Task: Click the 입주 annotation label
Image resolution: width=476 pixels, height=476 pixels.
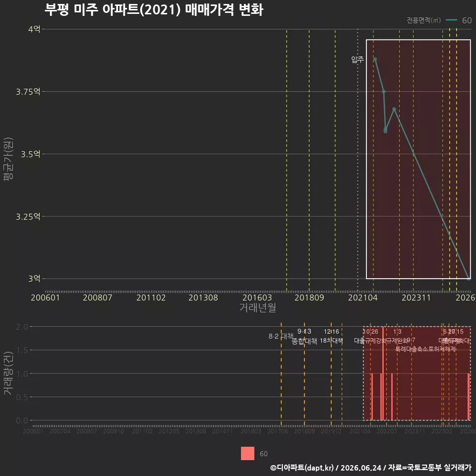Action: click(x=357, y=59)
